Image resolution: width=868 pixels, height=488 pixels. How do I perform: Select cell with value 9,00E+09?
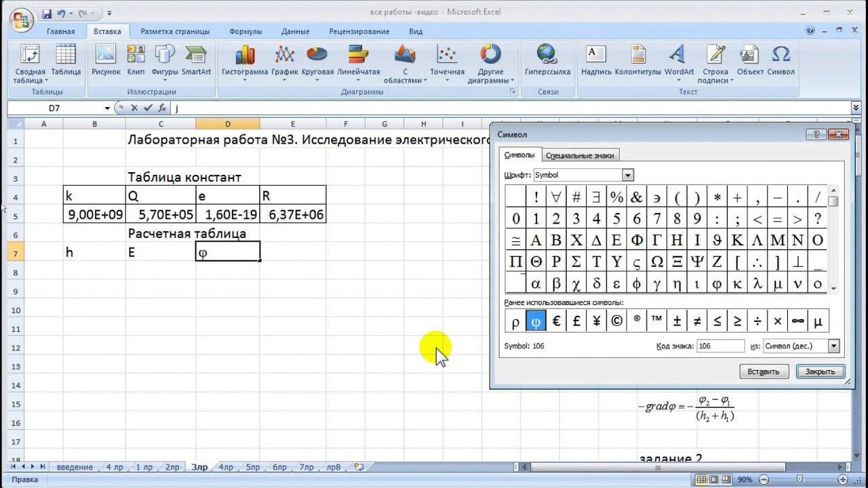click(94, 215)
